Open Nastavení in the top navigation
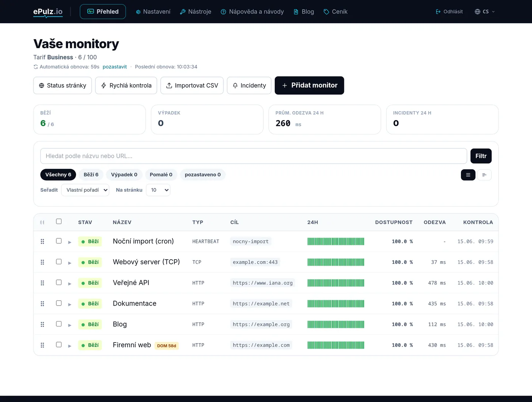The image size is (532, 402). click(x=153, y=12)
